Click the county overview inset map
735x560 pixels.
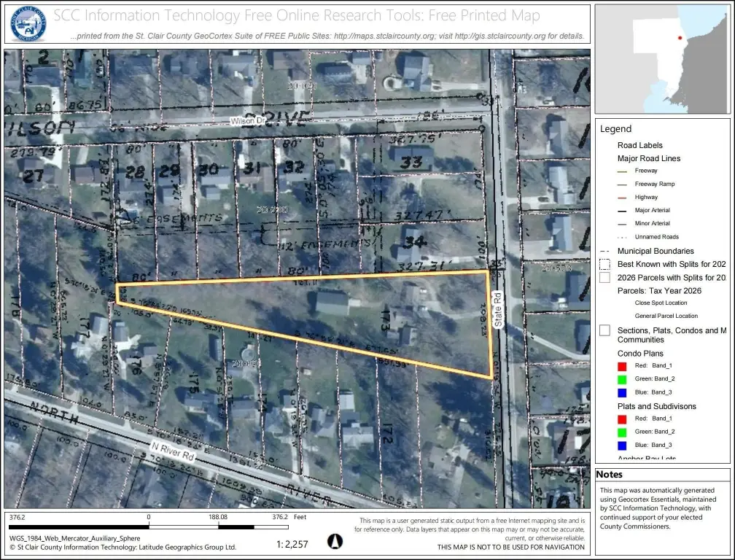coord(662,59)
